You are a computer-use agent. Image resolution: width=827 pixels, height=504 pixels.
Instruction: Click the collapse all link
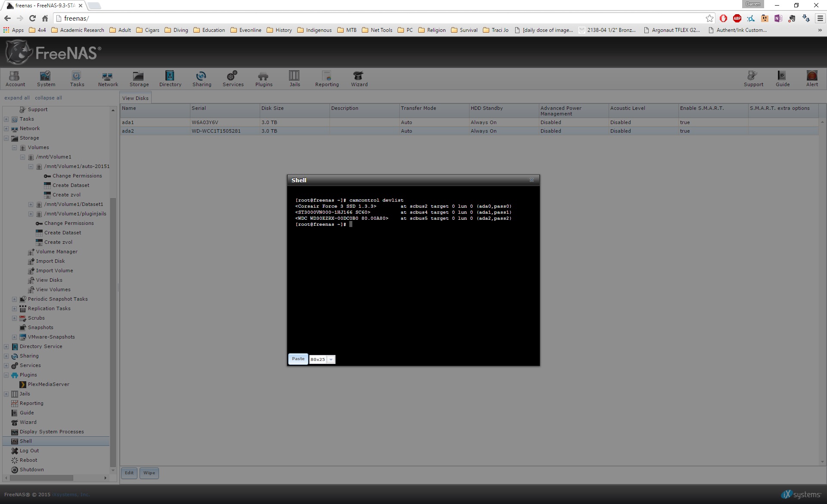click(x=48, y=98)
